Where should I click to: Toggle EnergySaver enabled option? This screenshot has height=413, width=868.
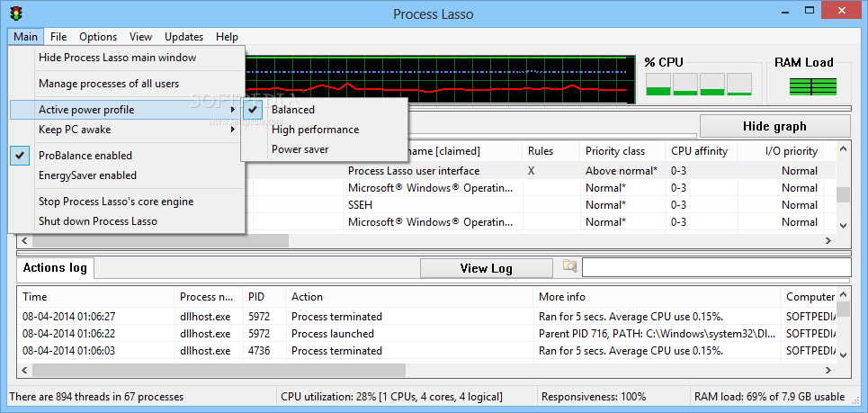128,175
